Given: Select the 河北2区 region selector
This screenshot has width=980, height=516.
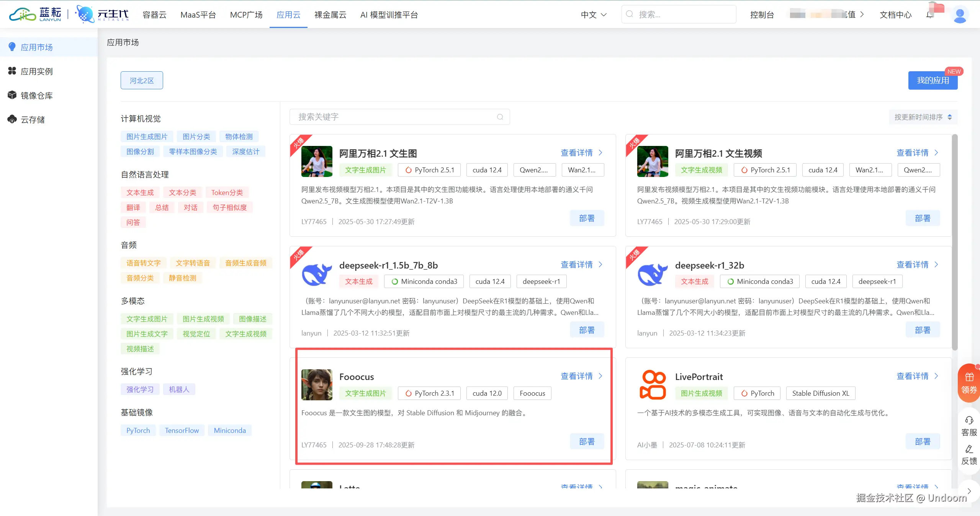Looking at the screenshot, I should click(142, 80).
